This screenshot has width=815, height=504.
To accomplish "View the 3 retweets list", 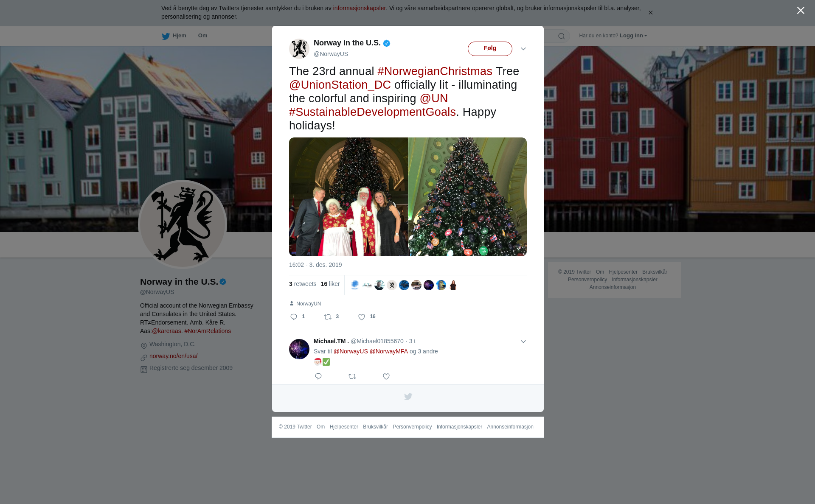I will click(x=303, y=284).
